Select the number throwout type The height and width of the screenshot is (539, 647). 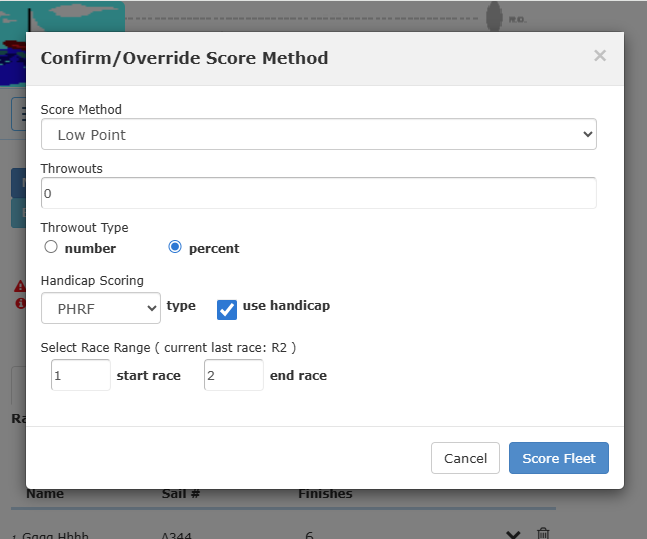point(51,247)
